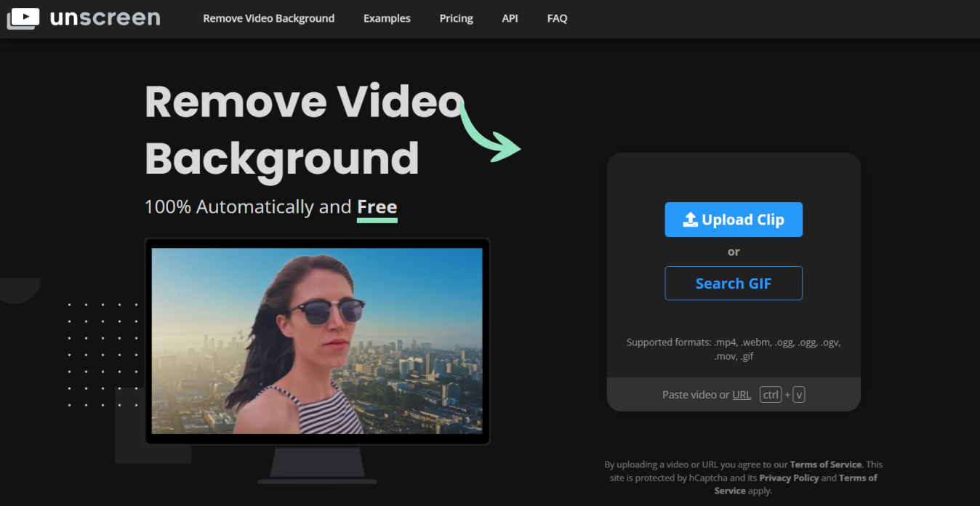Viewport: 980px width, 506px height.
Task: Click the green curved arrow graphic
Action: click(489, 133)
